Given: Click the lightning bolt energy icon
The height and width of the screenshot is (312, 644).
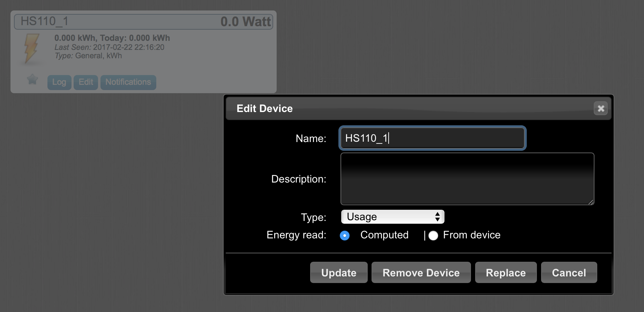Looking at the screenshot, I should tap(31, 48).
